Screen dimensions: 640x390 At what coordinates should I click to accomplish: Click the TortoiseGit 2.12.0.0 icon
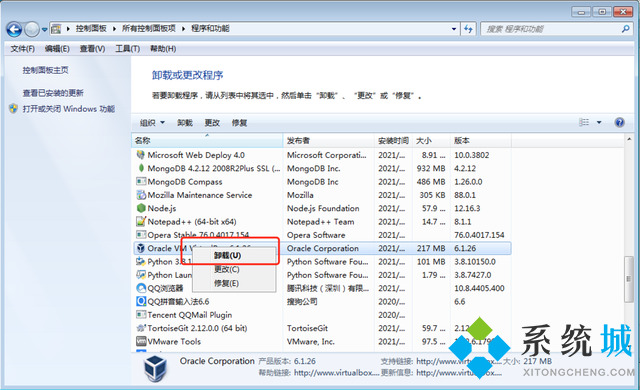pos(141,328)
